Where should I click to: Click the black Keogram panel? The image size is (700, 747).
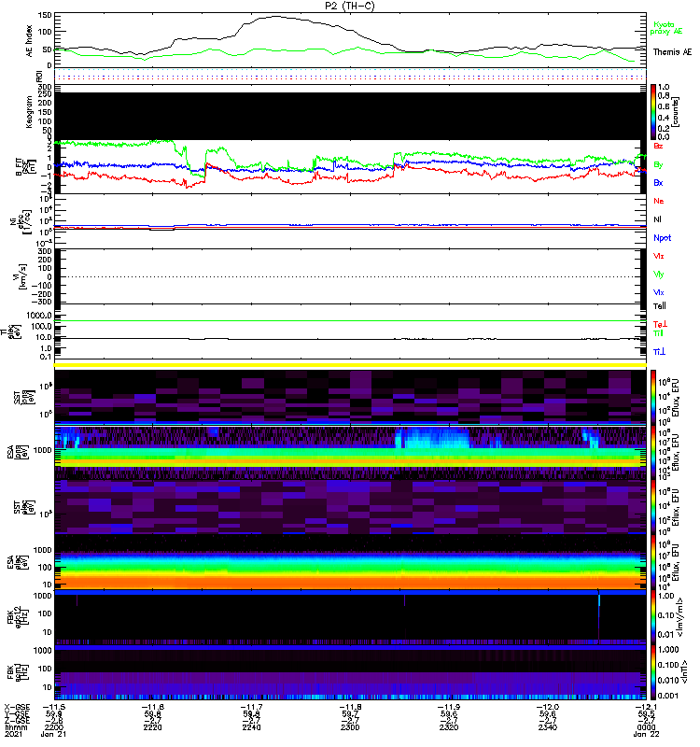350,116
